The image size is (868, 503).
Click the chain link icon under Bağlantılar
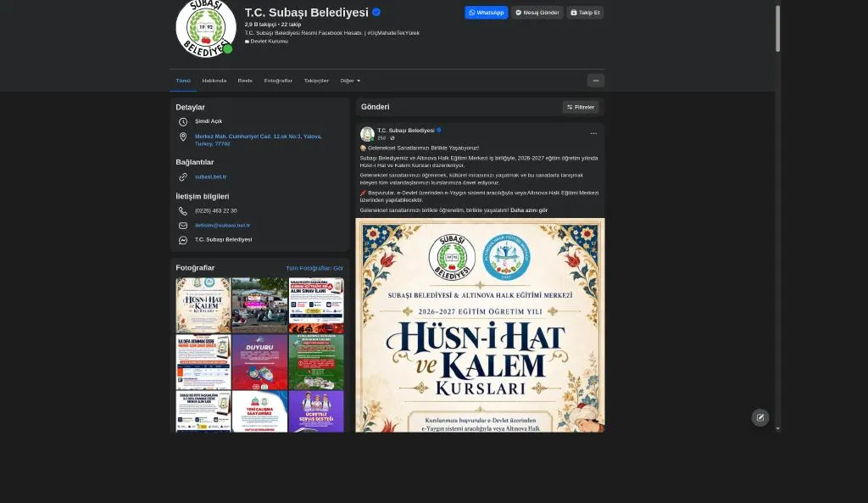(x=183, y=176)
